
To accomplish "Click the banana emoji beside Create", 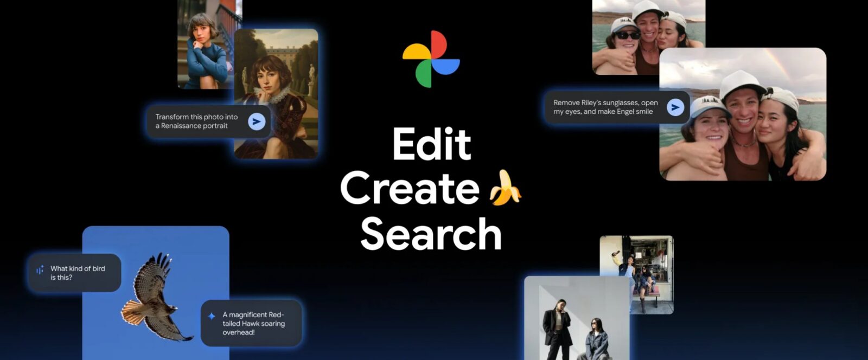I will (x=504, y=188).
